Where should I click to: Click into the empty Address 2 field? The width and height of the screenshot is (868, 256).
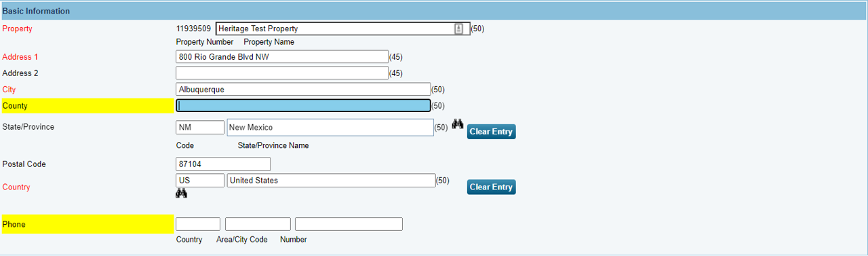pos(282,73)
